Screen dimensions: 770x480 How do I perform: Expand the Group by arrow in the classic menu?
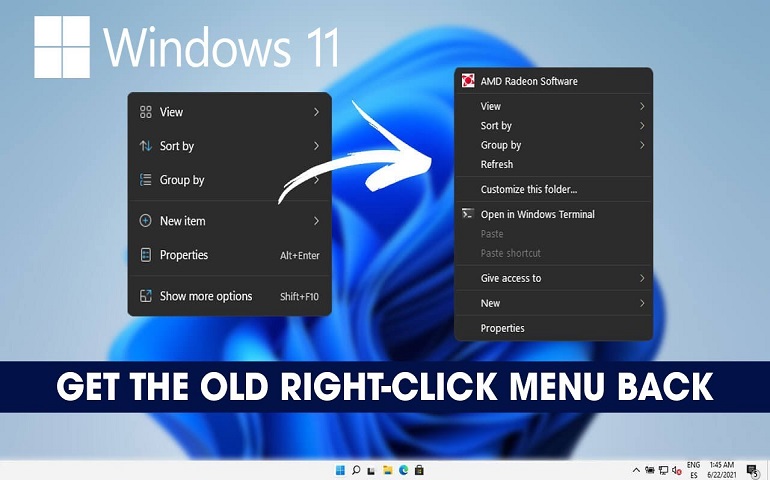[x=642, y=145]
